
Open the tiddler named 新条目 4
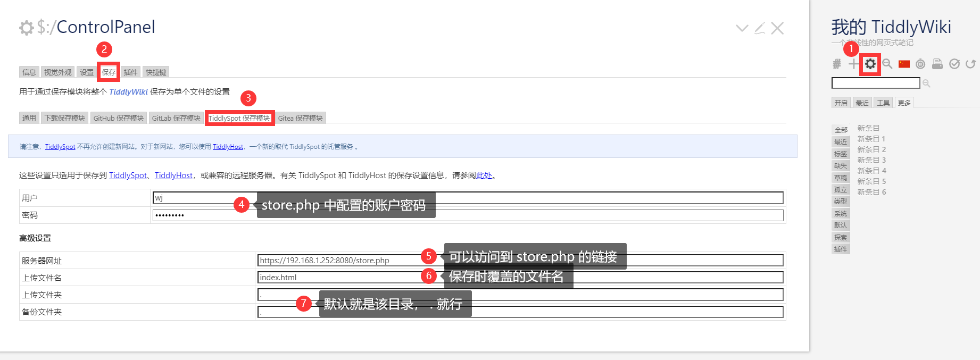(x=871, y=171)
